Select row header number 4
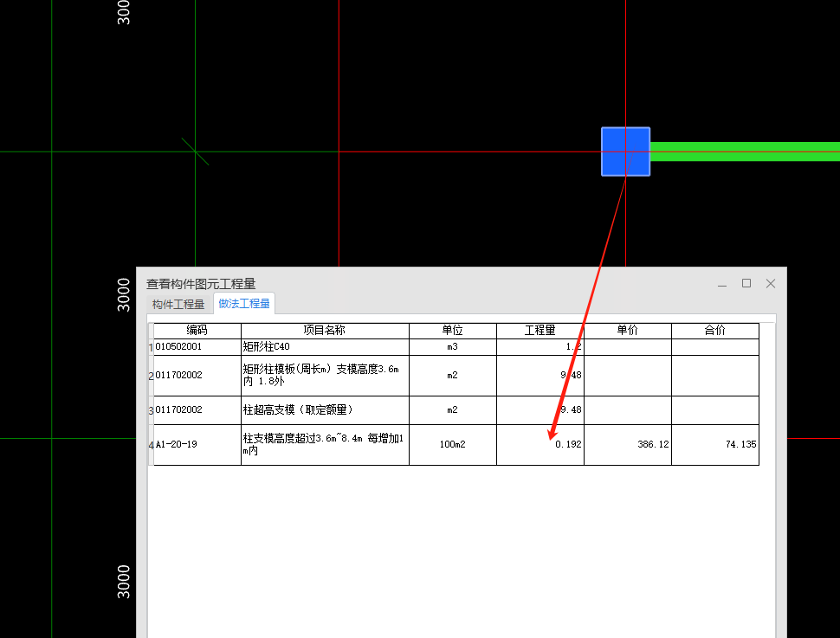840x638 pixels. tap(151, 445)
